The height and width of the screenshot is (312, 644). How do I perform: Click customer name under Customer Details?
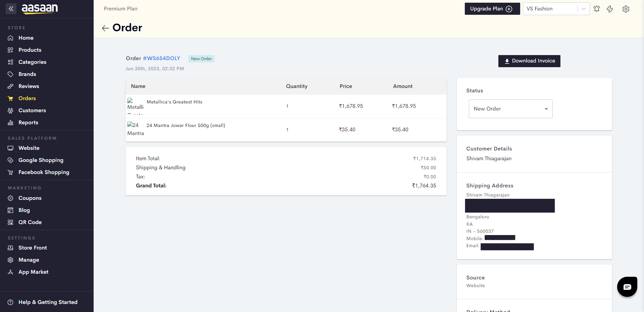[x=489, y=159]
